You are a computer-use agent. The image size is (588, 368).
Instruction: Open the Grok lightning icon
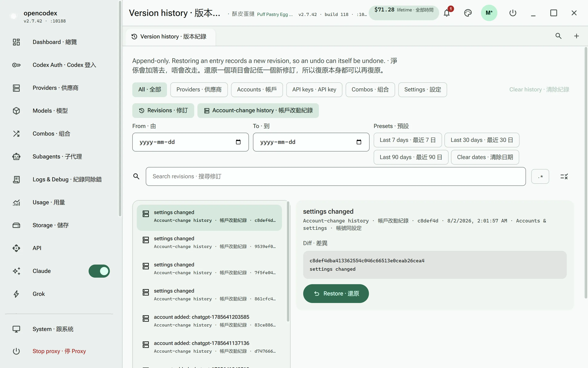pos(16,294)
